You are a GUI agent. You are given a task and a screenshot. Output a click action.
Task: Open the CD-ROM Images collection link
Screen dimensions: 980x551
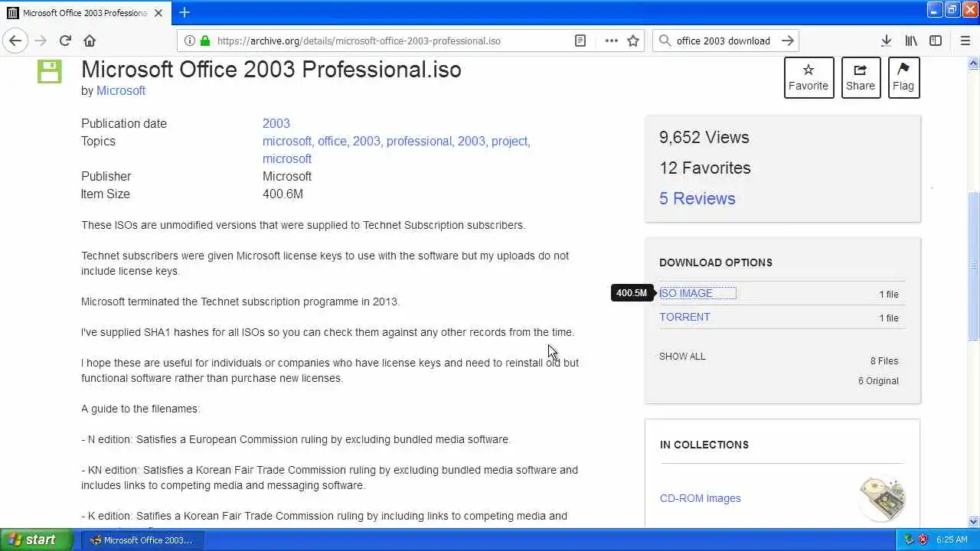point(701,498)
